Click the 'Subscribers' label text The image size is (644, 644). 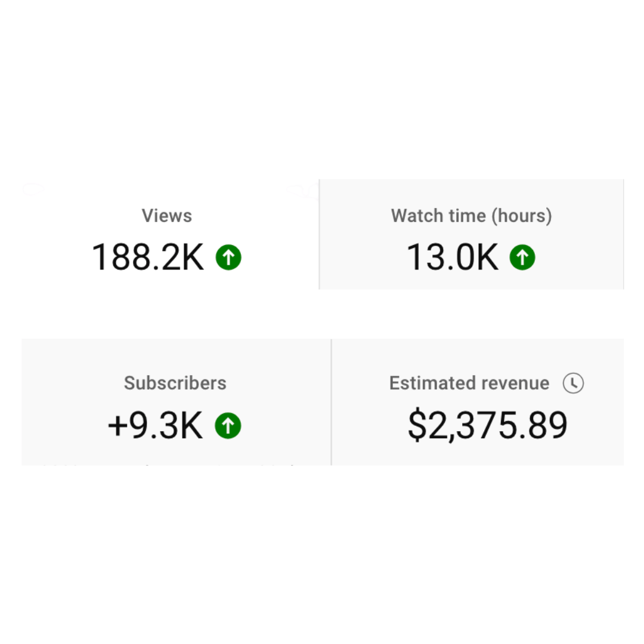[x=175, y=383]
